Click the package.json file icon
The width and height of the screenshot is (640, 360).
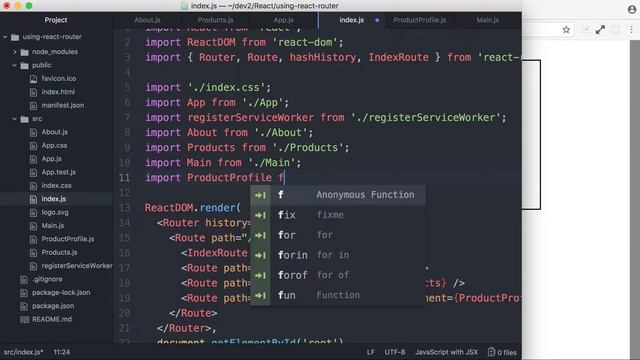(24, 306)
